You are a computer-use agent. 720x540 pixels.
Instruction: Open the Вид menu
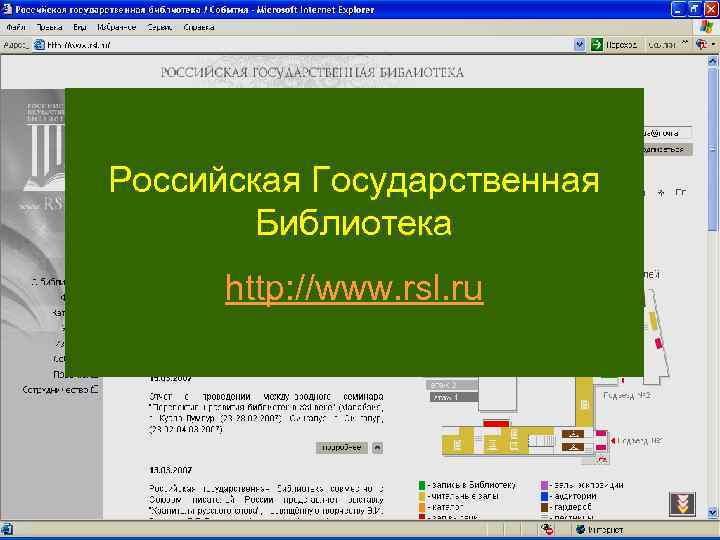[80, 27]
